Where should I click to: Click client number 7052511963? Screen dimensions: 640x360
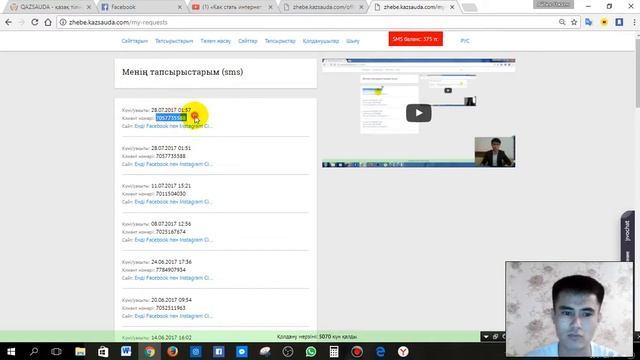point(171,308)
